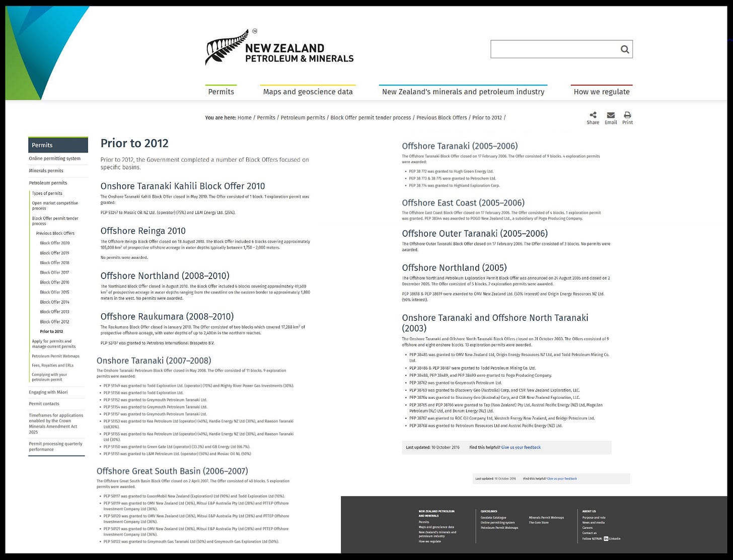Open the Permits tab in top navigation
733x560 pixels.
[221, 91]
